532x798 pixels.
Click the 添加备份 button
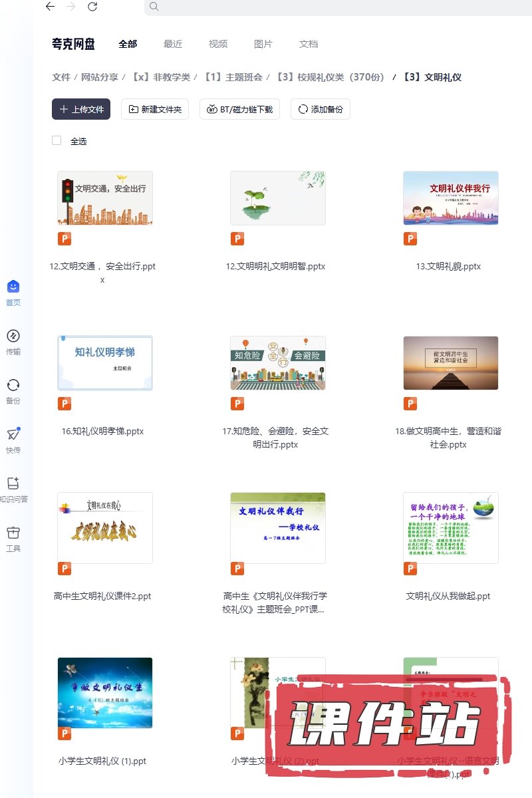321,109
